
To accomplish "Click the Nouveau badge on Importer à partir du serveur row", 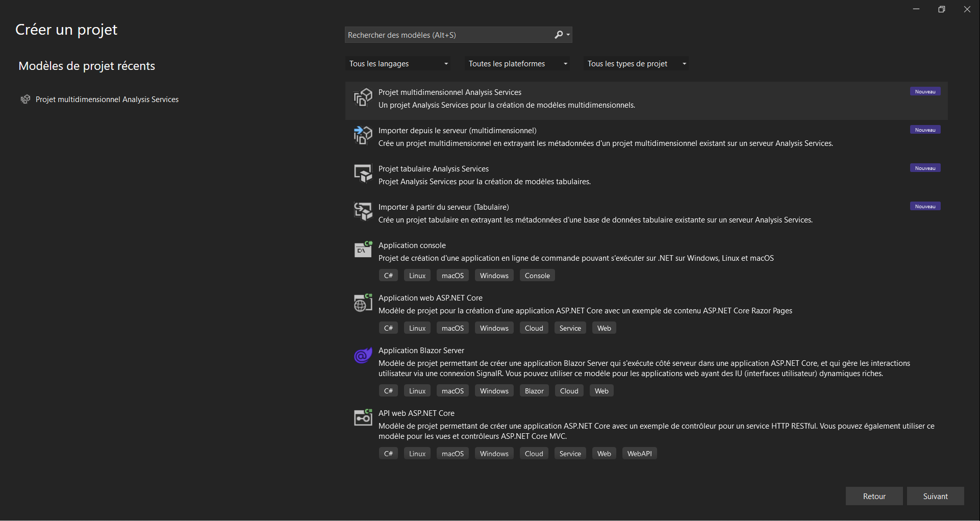I will (x=925, y=206).
